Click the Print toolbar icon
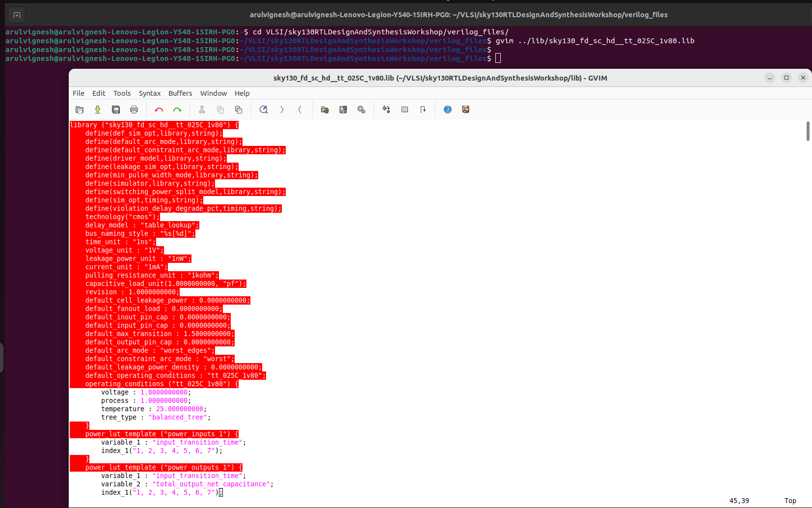 [x=134, y=110]
